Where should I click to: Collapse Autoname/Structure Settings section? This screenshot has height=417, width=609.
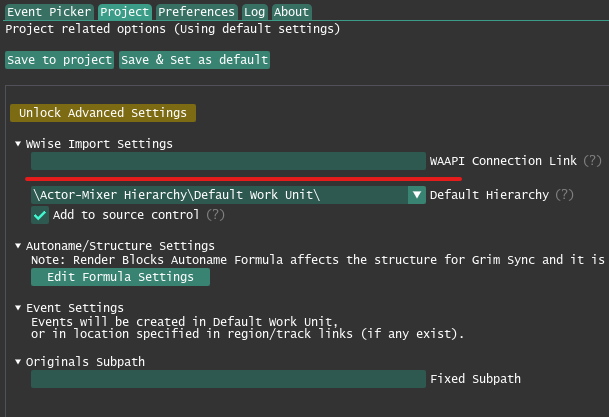[18, 246]
